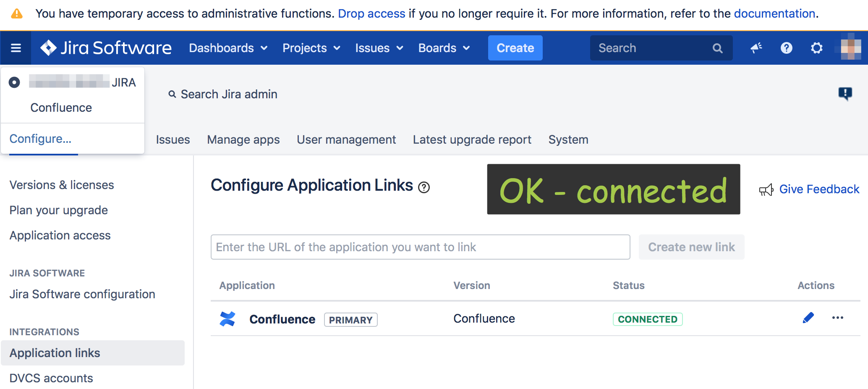Image resolution: width=868 pixels, height=389 pixels.
Task: Open the Issues admin tab
Action: [x=173, y=139]
